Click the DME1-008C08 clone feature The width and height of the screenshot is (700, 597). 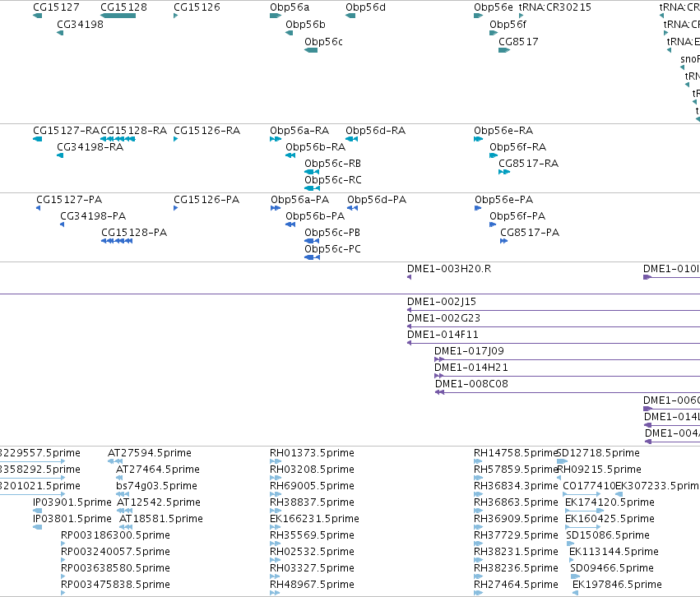[x=568, y=392]
